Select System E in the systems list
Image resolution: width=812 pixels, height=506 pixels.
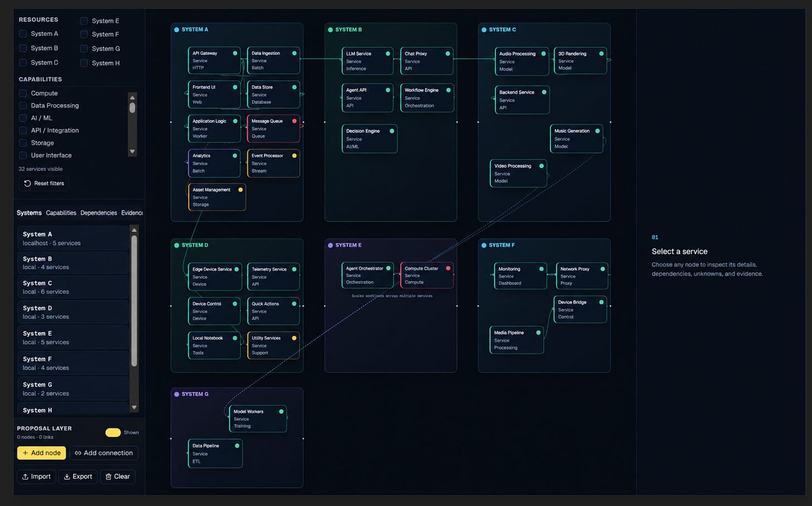(x=73, y=338)
